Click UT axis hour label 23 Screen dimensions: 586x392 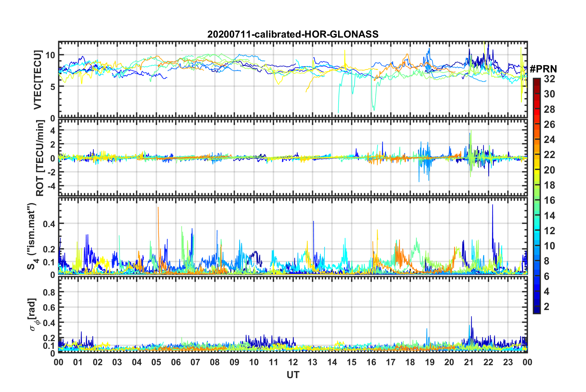508,362
